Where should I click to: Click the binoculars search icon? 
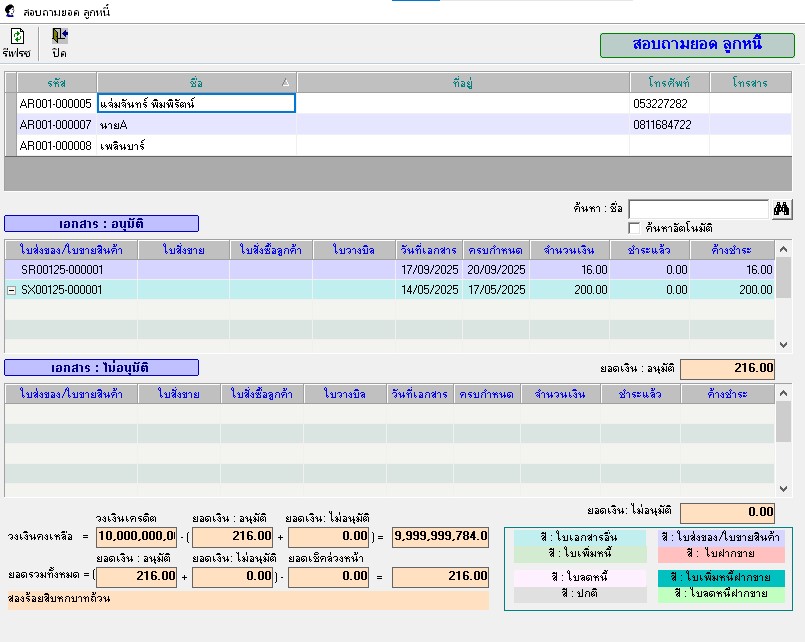(782, 209)
